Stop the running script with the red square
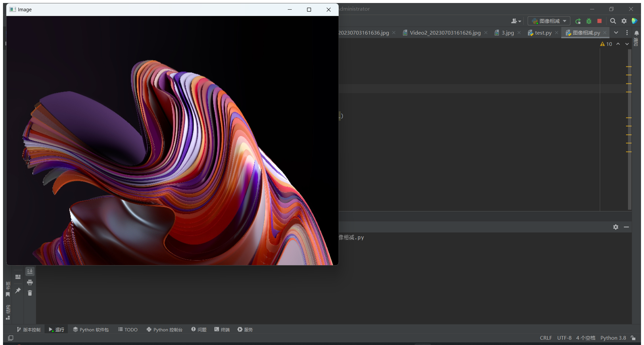The width and height of the screenshot is (644, 345). [x=599, y=21]
